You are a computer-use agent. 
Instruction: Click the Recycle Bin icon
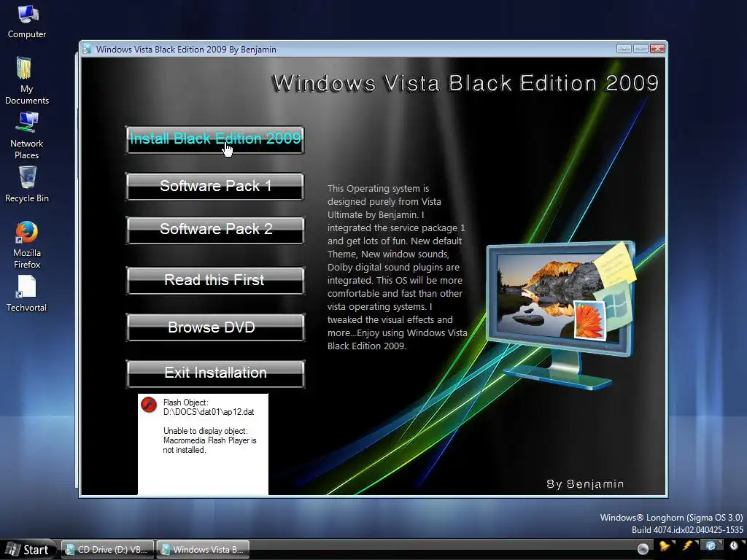click(27, 184)
